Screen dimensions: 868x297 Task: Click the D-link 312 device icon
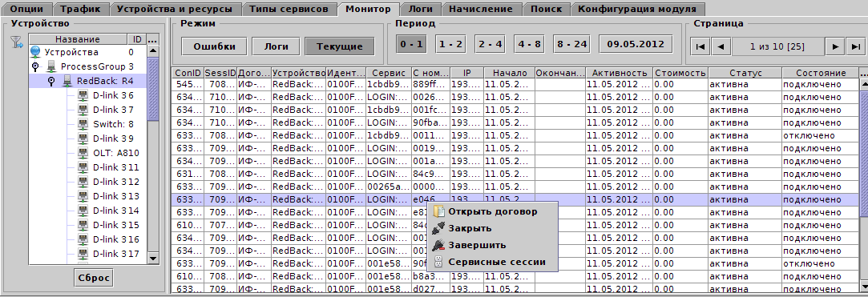pos(83,182)
